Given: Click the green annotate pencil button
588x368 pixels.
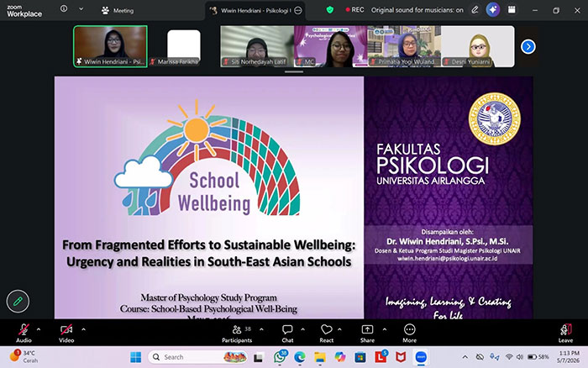Looking at the screenshot, I should [18, 302].
